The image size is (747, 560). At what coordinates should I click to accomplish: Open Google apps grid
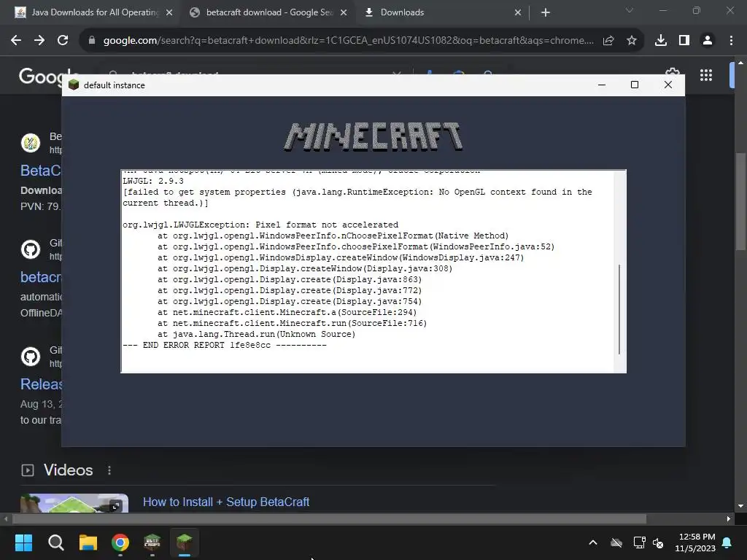pyautogui.click(x=706, y=75)
